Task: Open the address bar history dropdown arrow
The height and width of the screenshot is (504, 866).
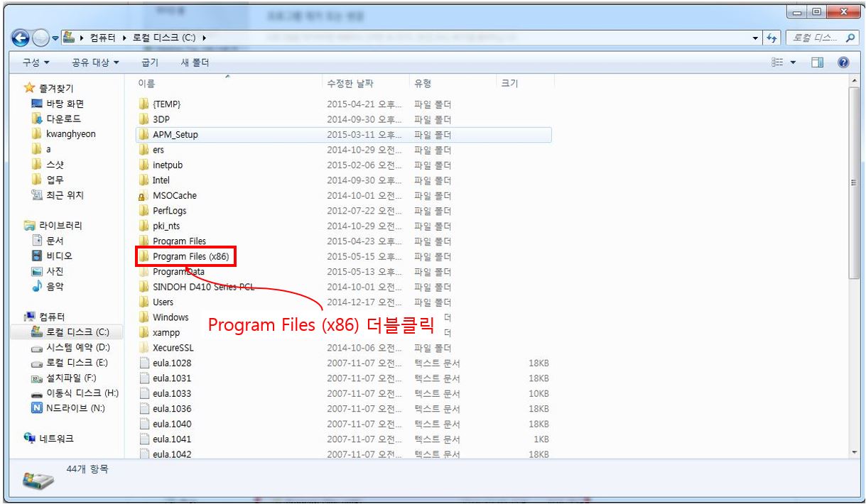Action: point(757,38)
